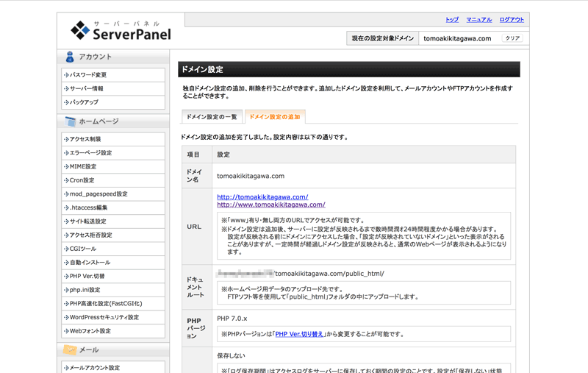
Task: Click the アカウント section header
Action: [x=113, y=57]
